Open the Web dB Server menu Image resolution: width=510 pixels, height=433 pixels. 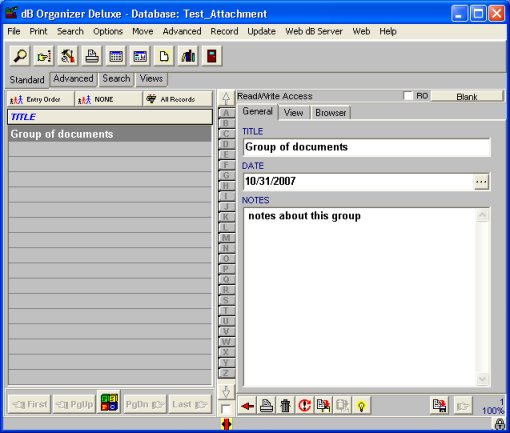point(314,31)
